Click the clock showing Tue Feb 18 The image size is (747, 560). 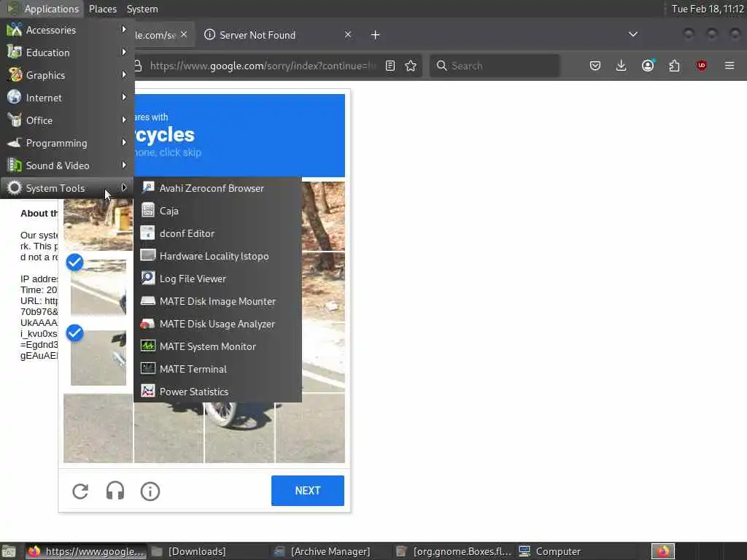(708, 9)
